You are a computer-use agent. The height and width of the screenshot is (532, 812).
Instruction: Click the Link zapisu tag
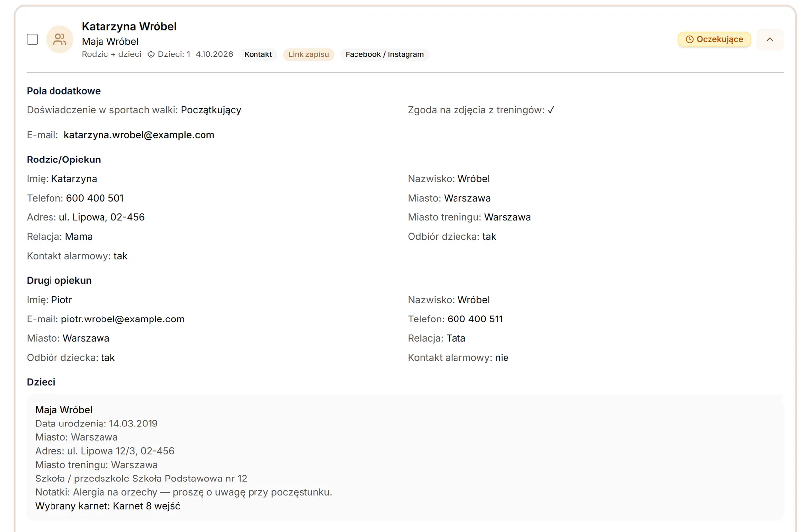308,54
